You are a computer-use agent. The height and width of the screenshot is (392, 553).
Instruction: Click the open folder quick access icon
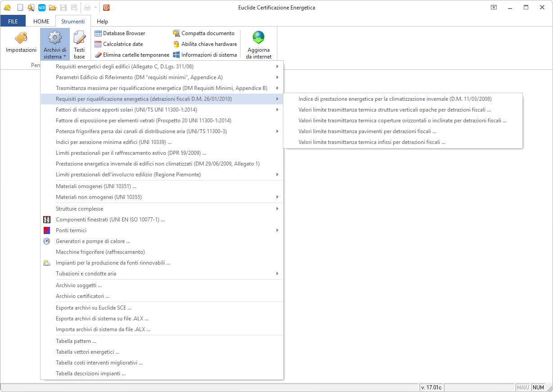52,8
